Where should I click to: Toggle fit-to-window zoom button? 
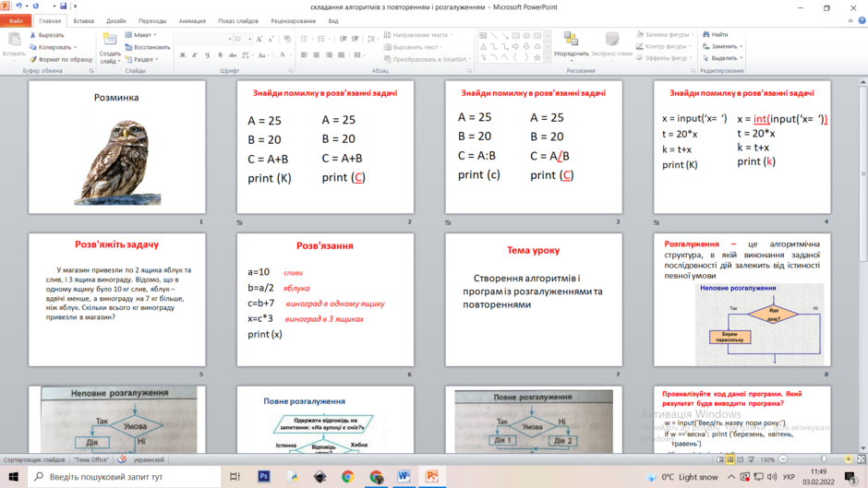(x=862, y=459)
